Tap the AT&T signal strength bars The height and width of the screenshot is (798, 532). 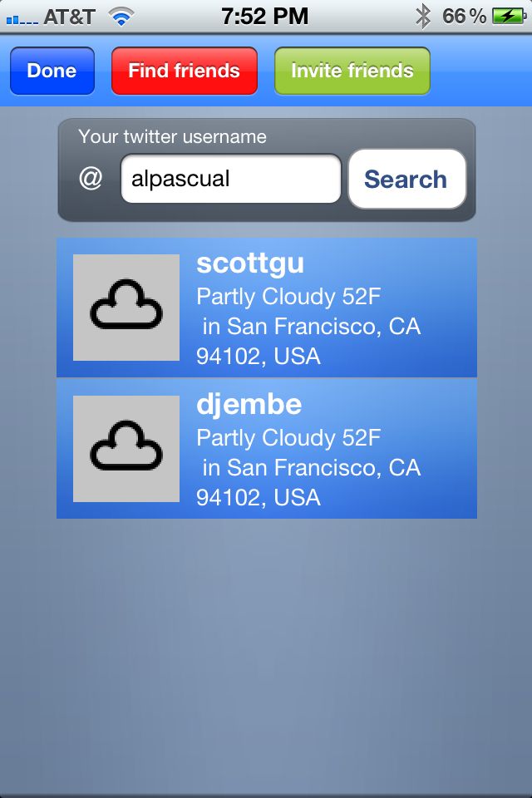click(22, 19)
